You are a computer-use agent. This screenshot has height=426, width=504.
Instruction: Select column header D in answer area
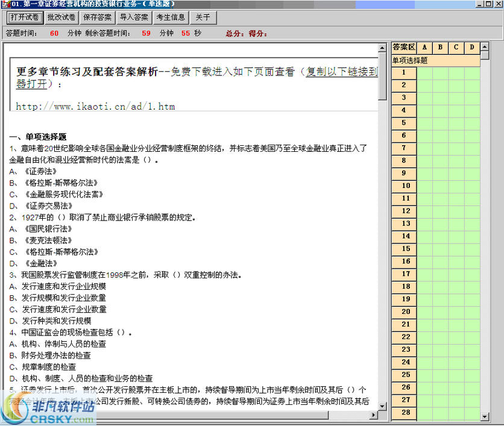tap(472, 47)
